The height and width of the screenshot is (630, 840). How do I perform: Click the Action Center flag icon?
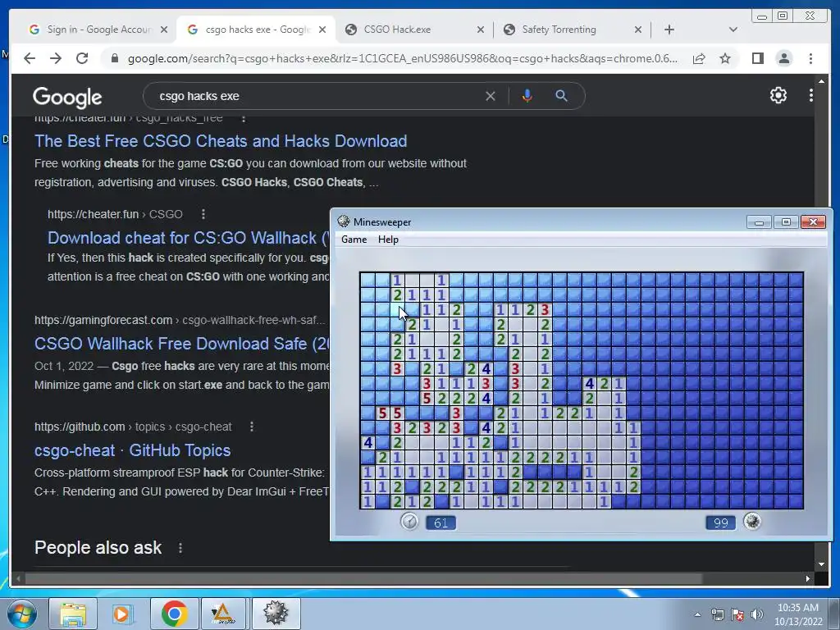[737, 614]
